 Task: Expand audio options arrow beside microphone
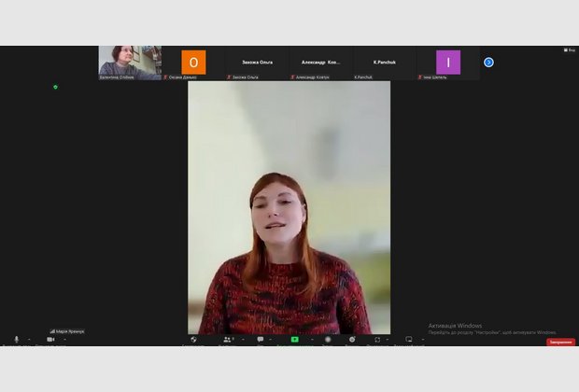coord(29,340)
